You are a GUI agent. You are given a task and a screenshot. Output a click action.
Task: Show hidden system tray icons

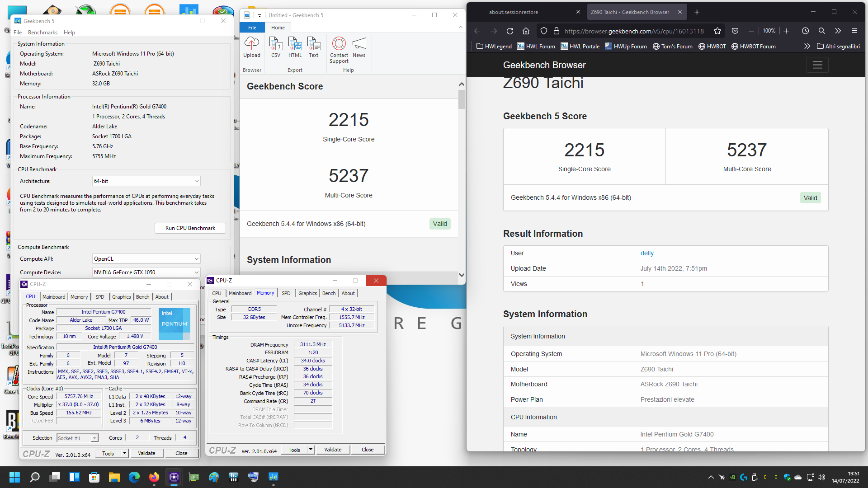pos(711,477)
